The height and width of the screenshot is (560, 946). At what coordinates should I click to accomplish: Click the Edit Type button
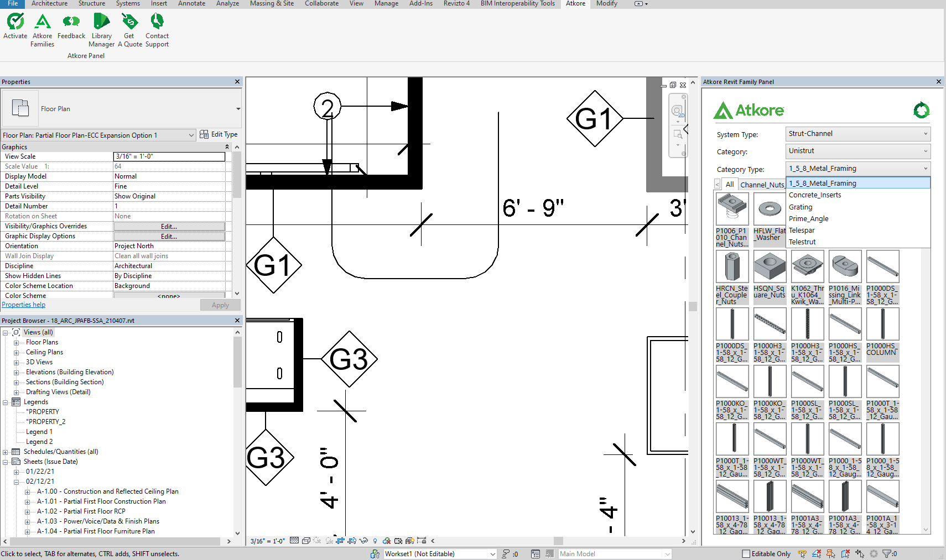tap(219, 134)
